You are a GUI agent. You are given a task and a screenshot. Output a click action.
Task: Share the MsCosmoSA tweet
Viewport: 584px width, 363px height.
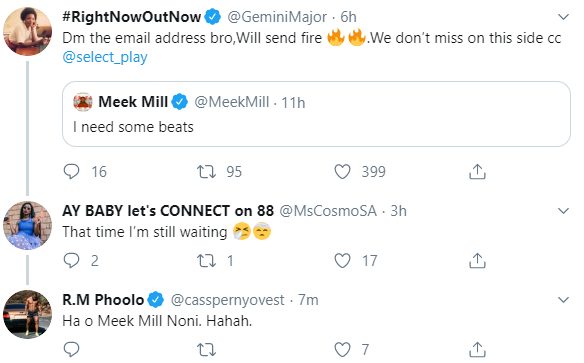(477, 261)
